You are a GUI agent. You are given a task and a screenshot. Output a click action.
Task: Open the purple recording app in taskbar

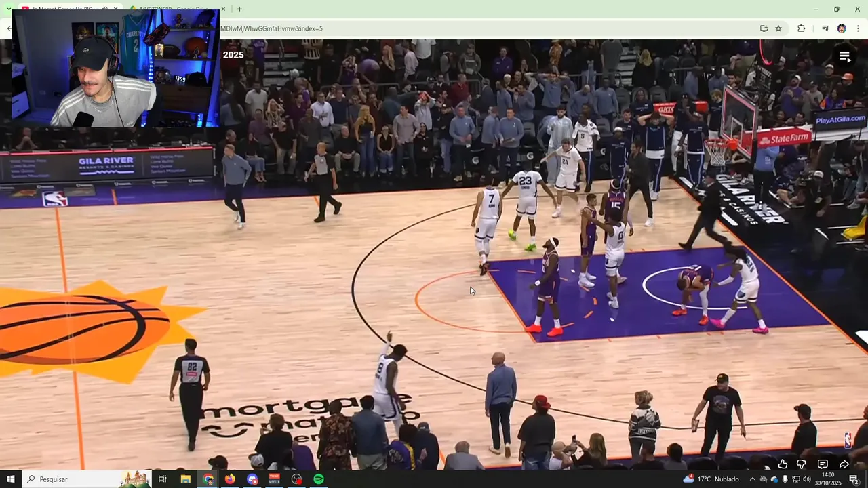coord(252,479)
